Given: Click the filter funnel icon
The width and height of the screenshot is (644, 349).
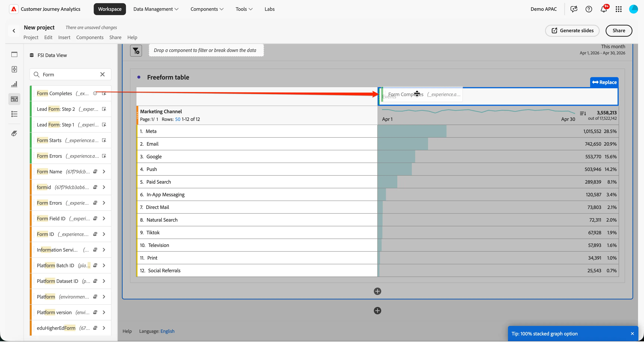Looking at the screenshot, I should 136,51.
